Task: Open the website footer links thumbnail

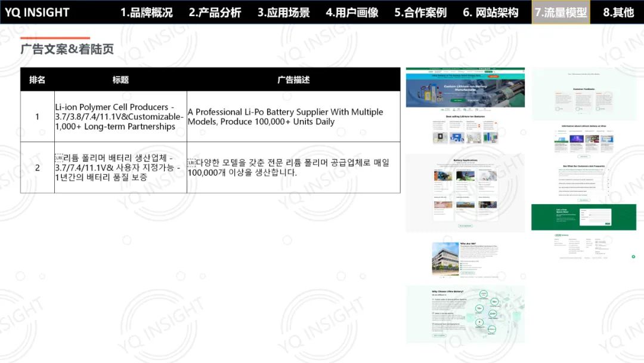Action: pyautogui.click(x=584, y=246)
